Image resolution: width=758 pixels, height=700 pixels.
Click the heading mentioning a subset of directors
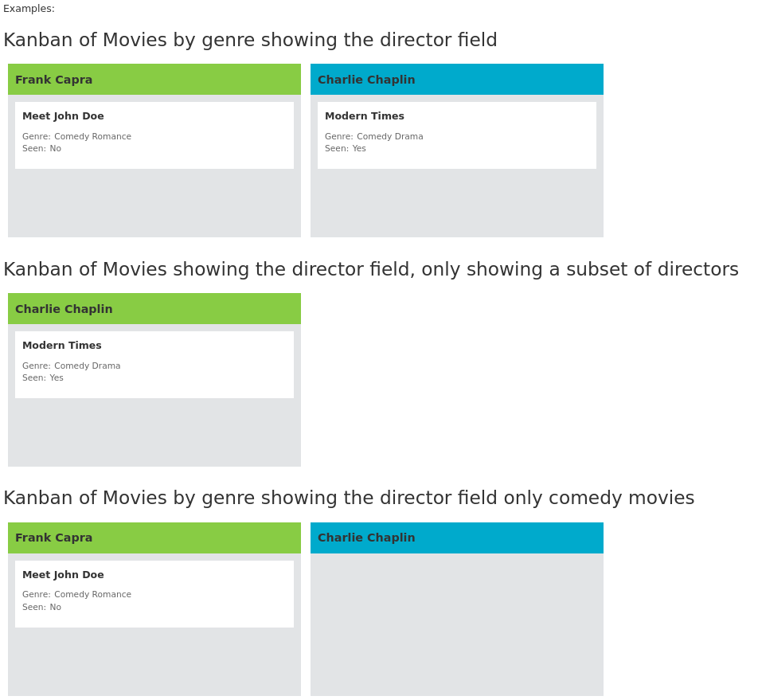pyautogui.click(x=370, y=269)
